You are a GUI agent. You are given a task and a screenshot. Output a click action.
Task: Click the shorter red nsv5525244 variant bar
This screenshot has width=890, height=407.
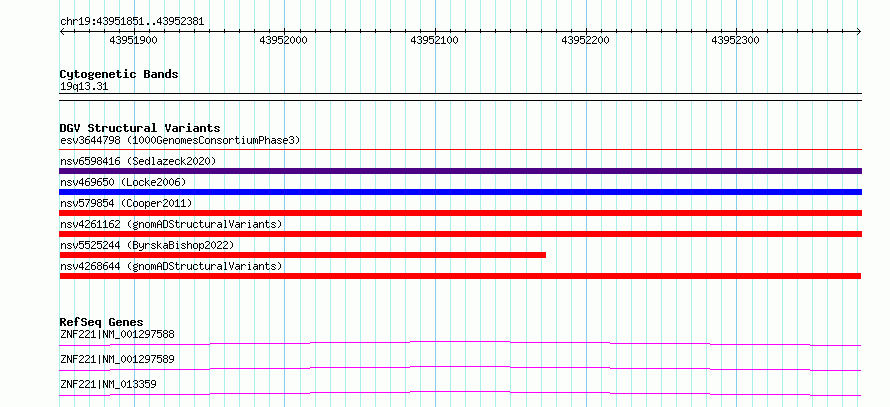[x=303, y=255]
